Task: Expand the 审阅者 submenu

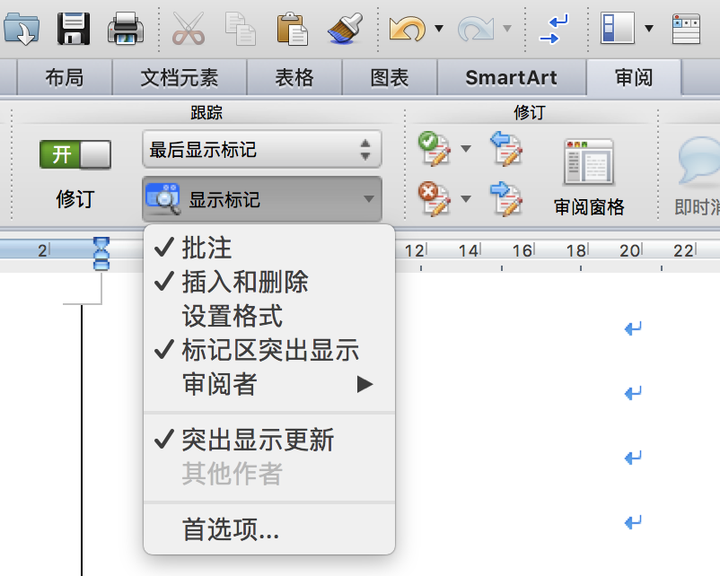Action: click(x=269, y=384)
